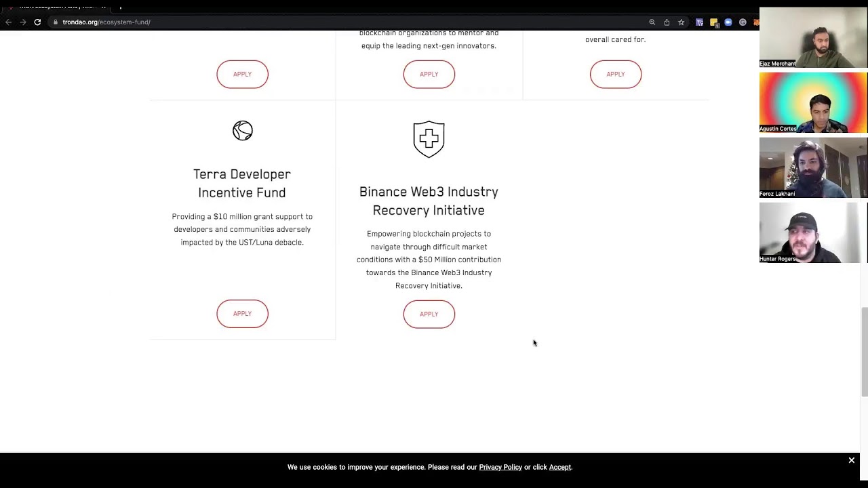Click Apply under Binance Web3 Industry Recovery Initiative
This screenshot has width=868, height=488.
click(429, 314)
